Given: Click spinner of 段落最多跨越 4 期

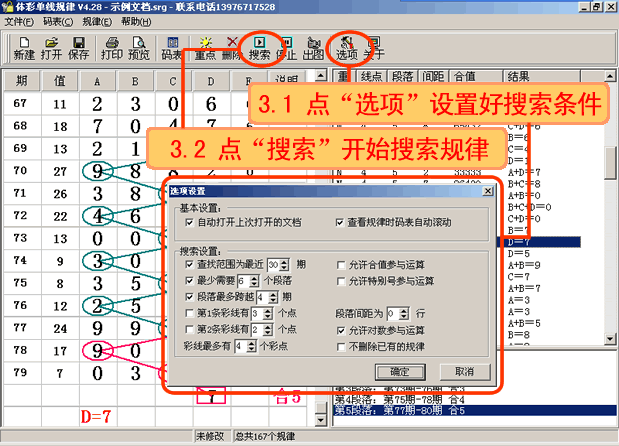Looking at the screenshot, I should [273, 297].
